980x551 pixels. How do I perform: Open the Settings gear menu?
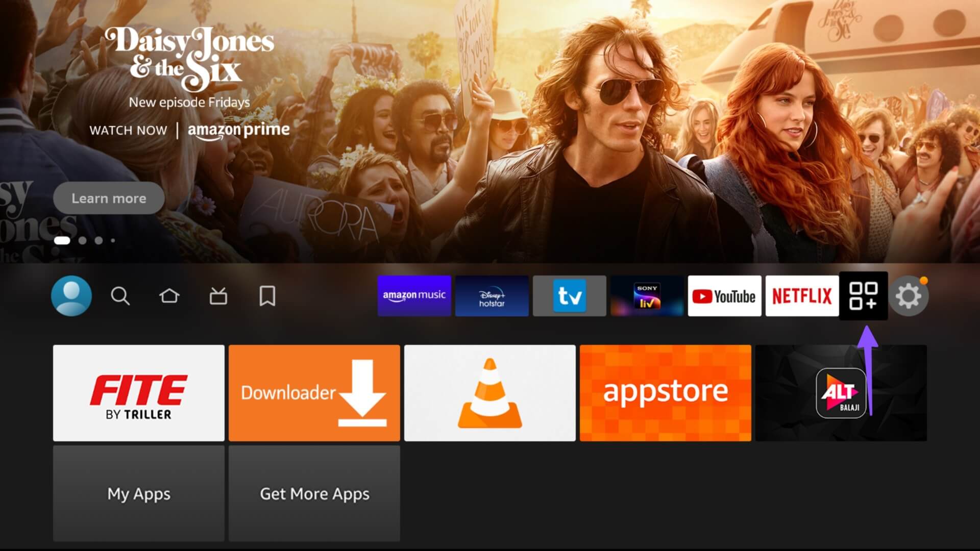(x=911, y=296)
